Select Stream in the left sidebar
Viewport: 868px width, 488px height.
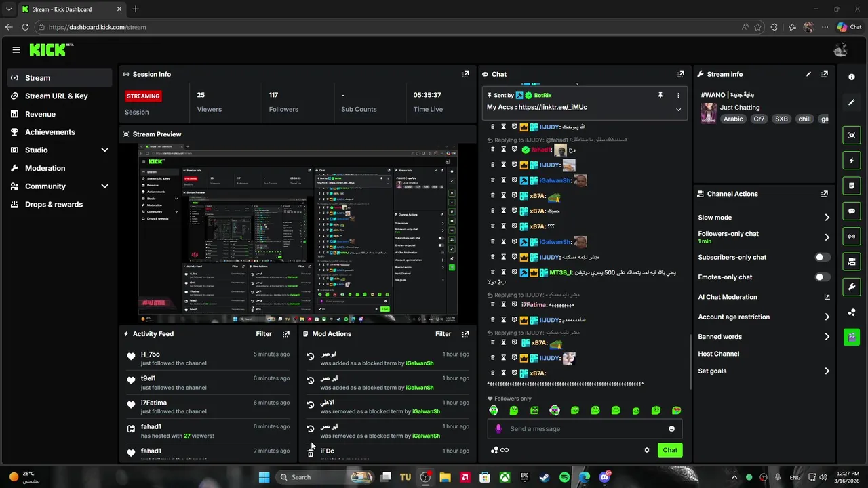60,78
